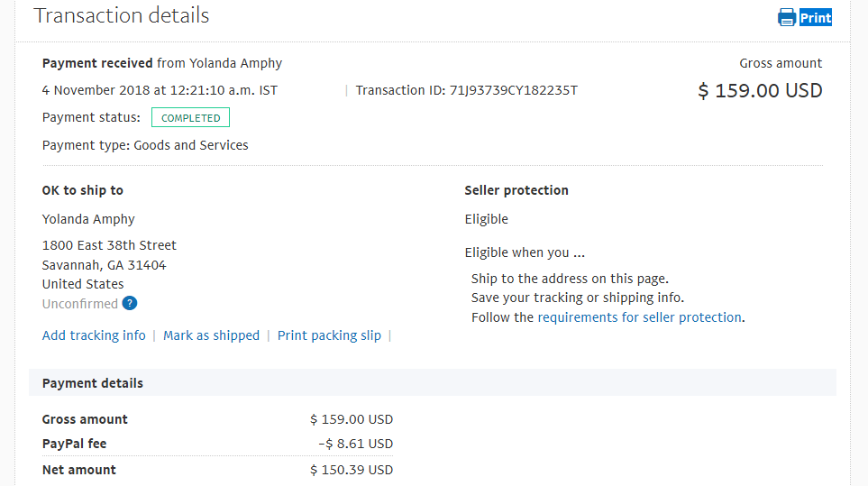The width and height of the screenshot is (868, 486).
Task: Click the printer icon
Action: point(787,17)
